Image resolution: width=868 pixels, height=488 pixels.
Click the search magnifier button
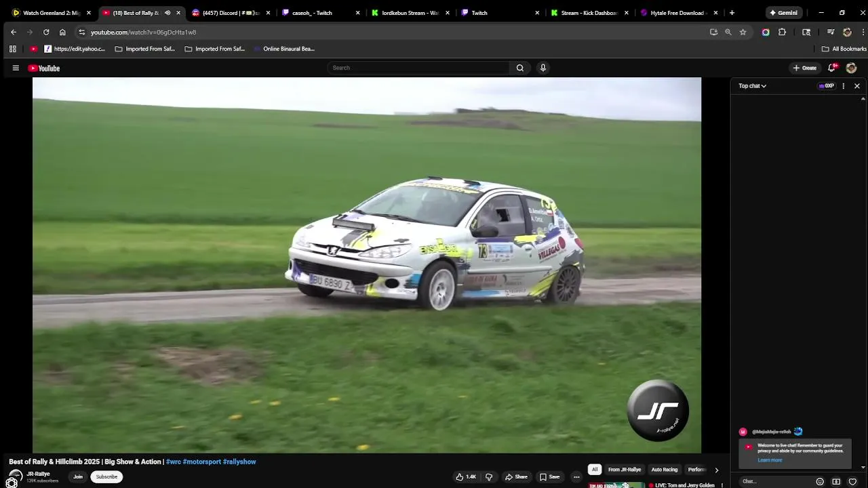[520, 68]
